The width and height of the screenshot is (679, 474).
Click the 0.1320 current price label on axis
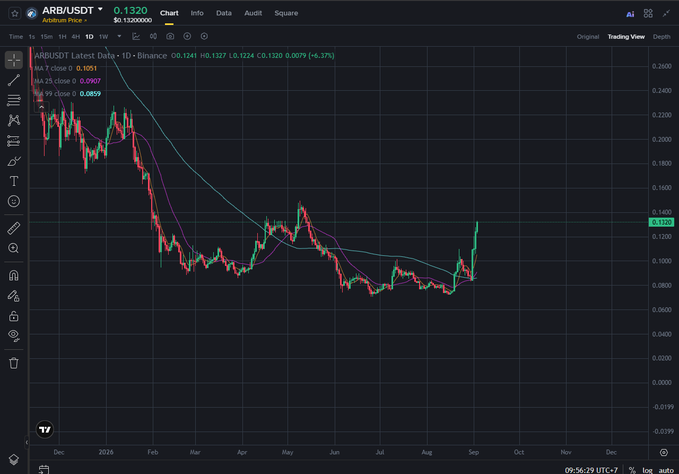click(661, 222)
